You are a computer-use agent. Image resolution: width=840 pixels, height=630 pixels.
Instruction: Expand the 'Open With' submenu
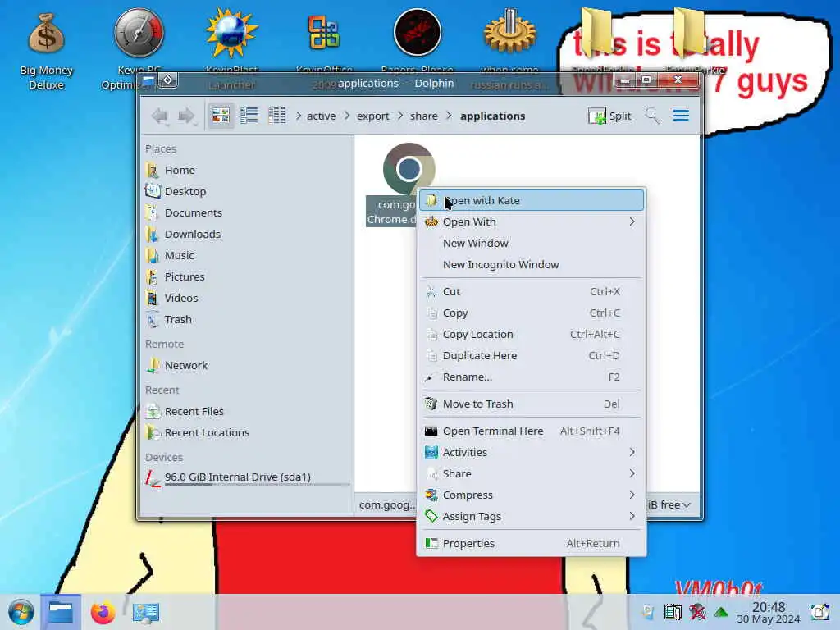[x=532, y=221]
